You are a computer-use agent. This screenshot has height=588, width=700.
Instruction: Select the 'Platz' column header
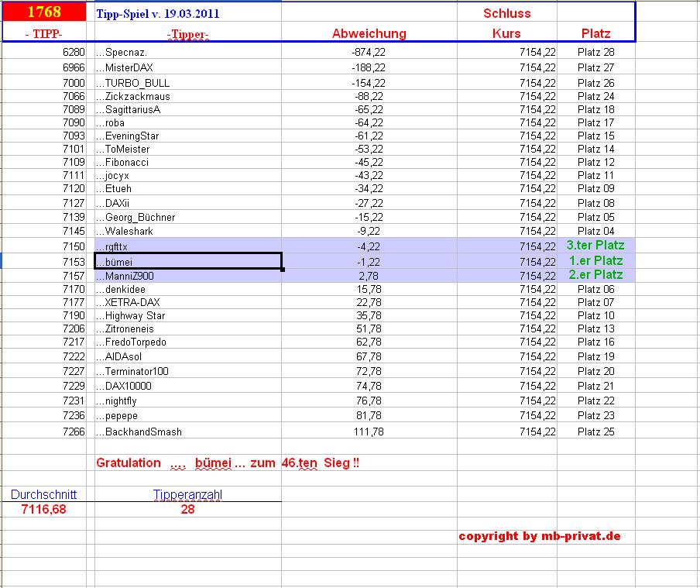[596, 33]
